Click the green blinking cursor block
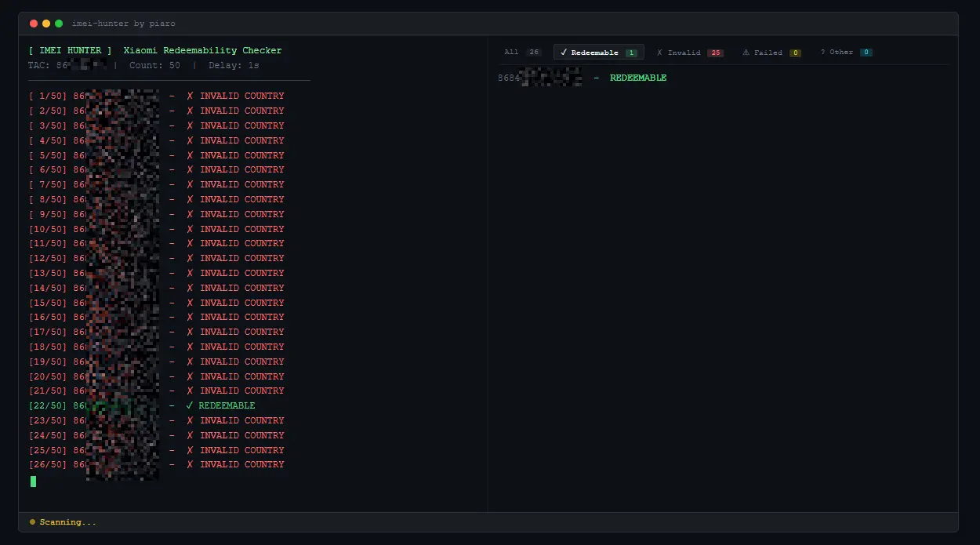980x545 pixels. click(33, 481)
